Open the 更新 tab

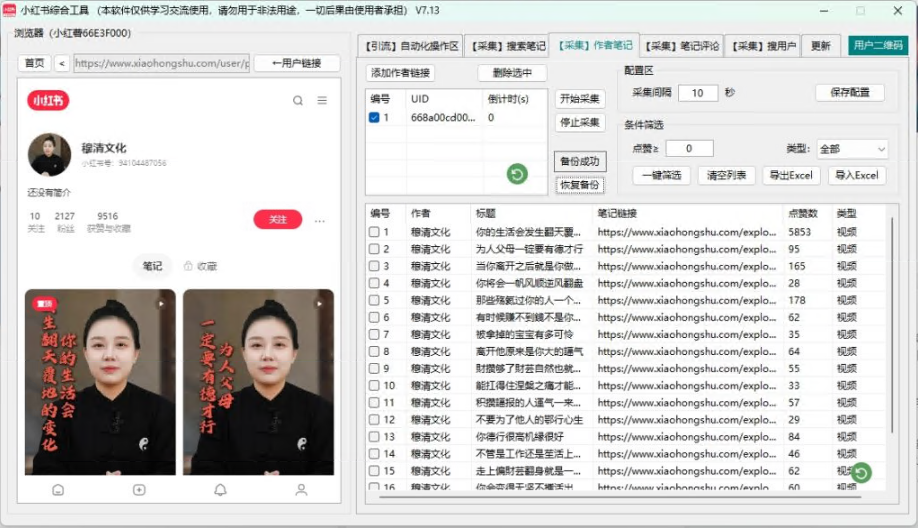click(x=820, y=46)
